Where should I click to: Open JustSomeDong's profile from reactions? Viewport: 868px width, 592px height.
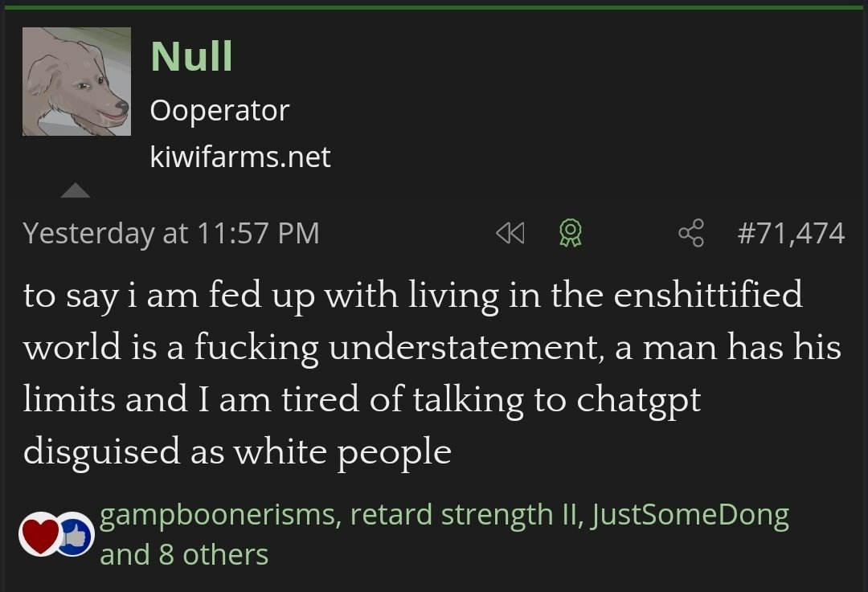tap(690, 515)
